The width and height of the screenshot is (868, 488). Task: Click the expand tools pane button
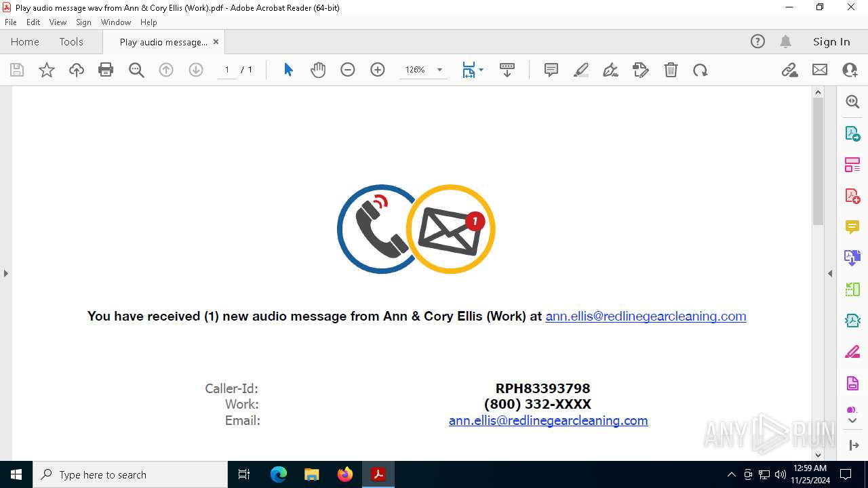coord(853,445)
